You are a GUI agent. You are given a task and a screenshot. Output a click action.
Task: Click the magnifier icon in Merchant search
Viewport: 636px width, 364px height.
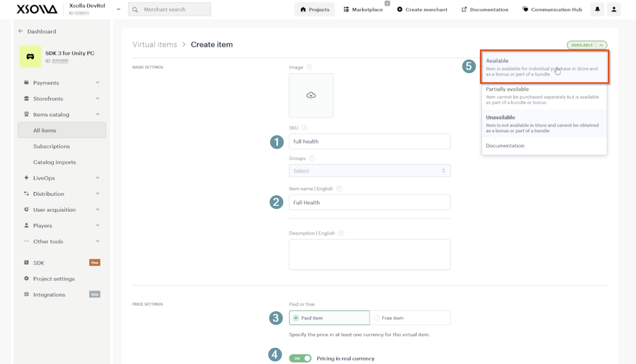click(135, 9)
